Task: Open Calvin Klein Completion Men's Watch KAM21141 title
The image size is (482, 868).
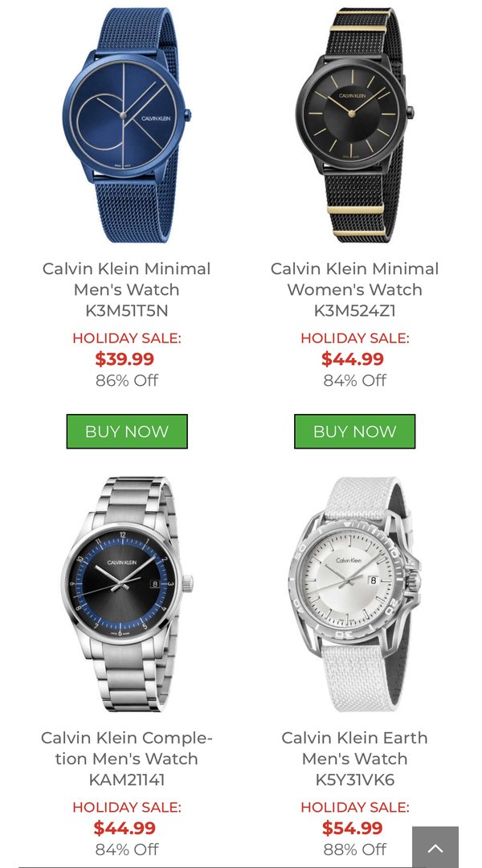Action: (127, 759)
